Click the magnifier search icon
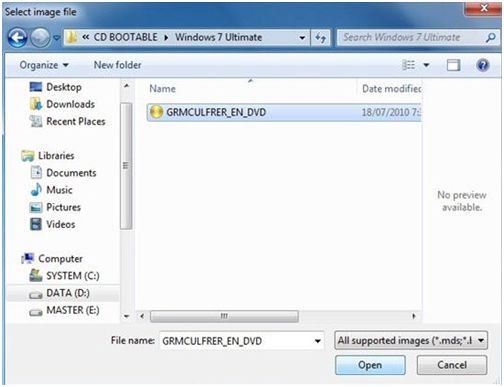The image size is (504, 387). tap(491, 37)
